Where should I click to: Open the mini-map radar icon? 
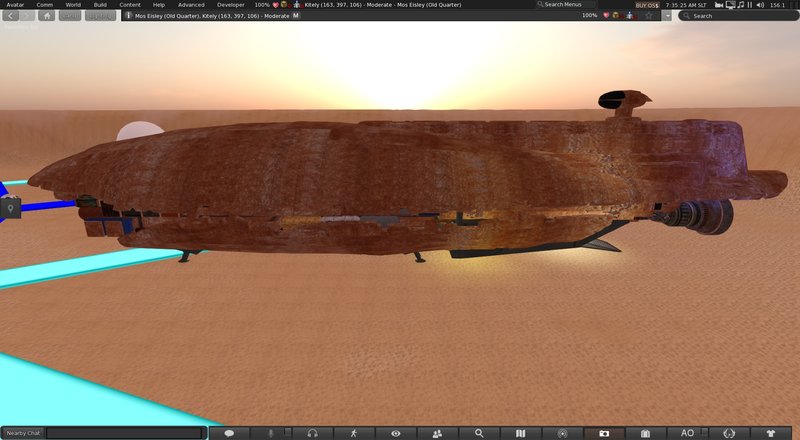562,433
